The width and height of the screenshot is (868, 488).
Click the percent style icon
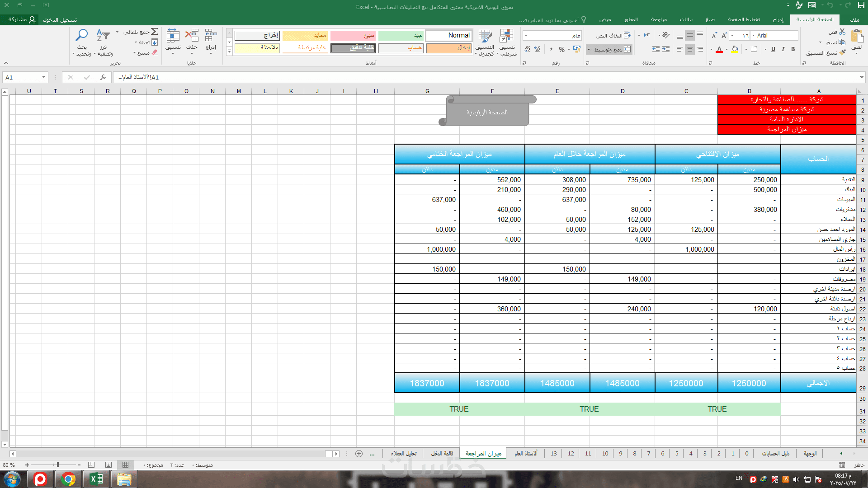point(561,49)
